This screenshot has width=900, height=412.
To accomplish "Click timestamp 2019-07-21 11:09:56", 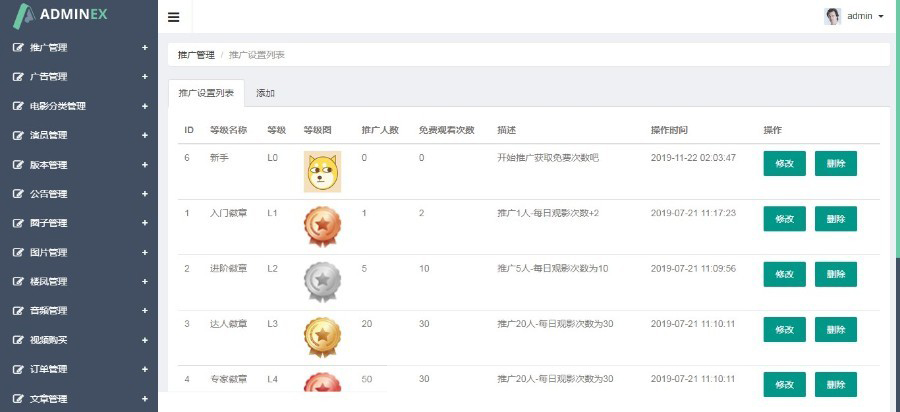I will pyautogui.click(x=693, y=269).
